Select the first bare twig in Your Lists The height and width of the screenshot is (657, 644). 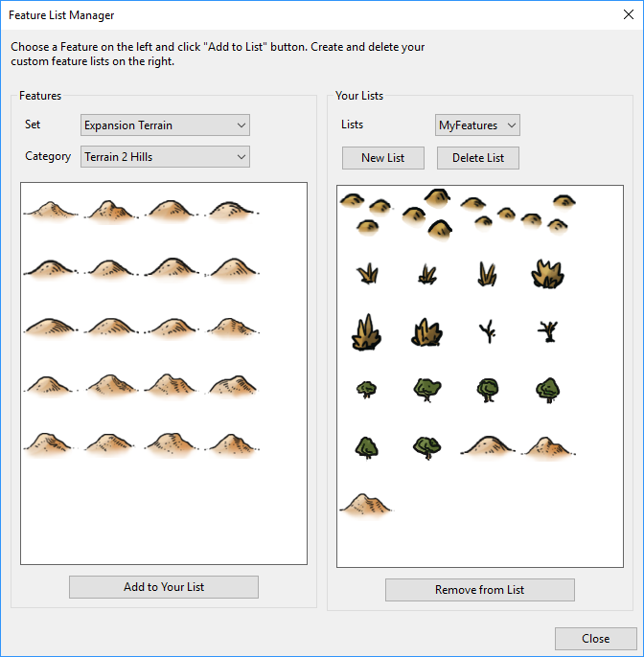coord(487,332)
